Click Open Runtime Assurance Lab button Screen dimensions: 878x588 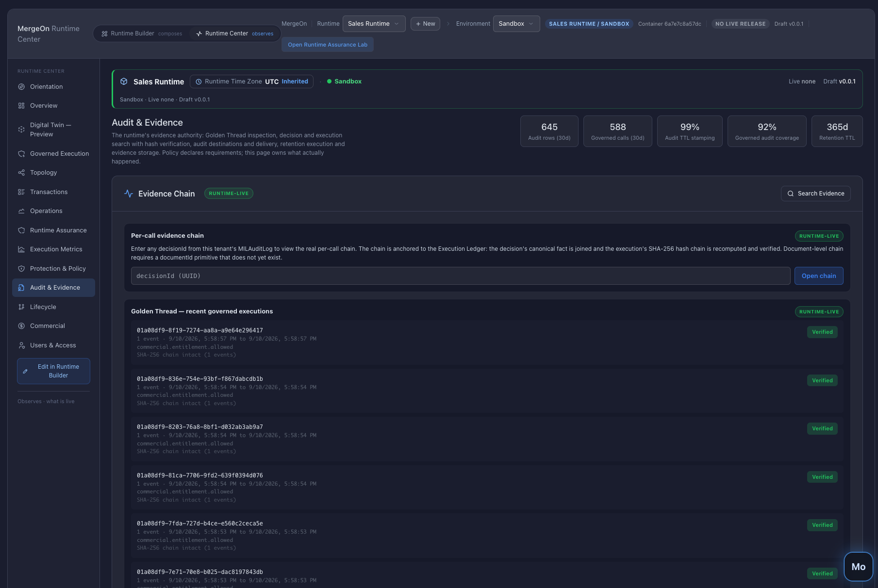[x=328, y=45]
